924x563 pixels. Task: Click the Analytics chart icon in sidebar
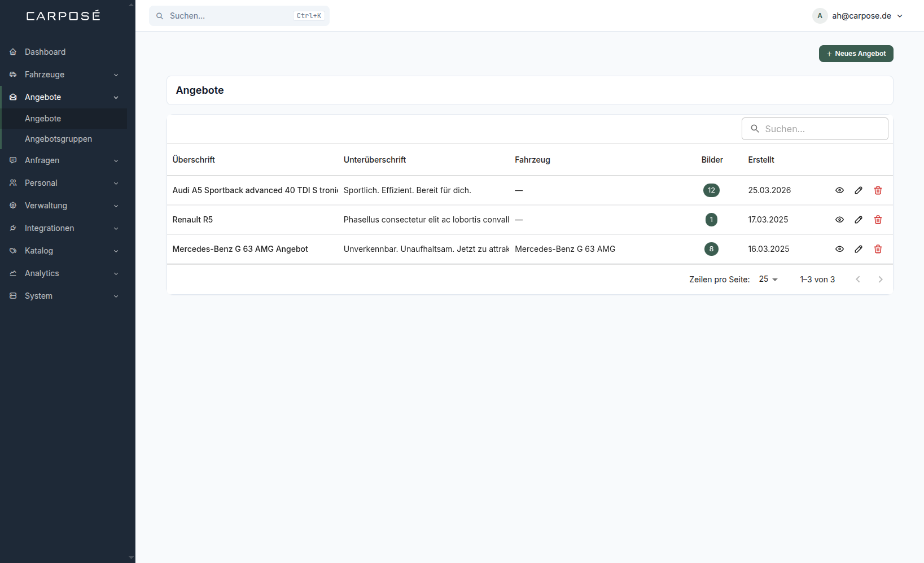pyautogui.click(x=13, y=273)
